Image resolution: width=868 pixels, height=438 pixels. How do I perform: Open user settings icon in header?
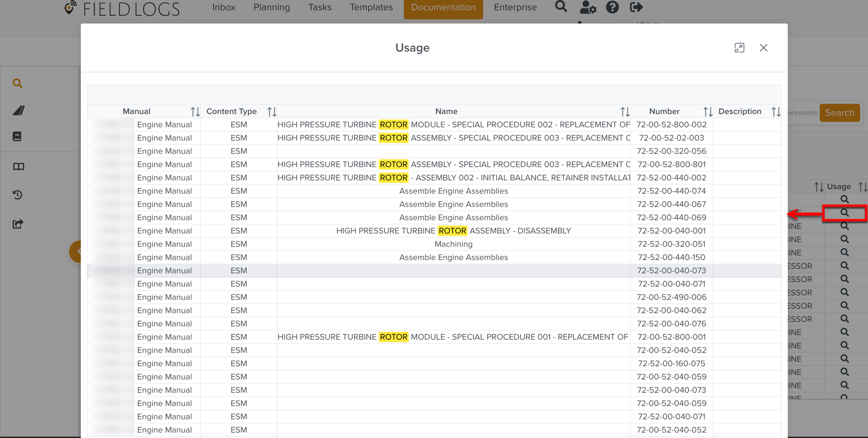coord(587,7)
